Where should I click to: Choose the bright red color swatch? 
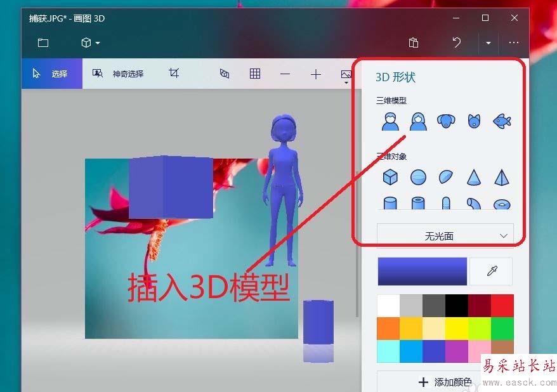[x=502, y=305]
